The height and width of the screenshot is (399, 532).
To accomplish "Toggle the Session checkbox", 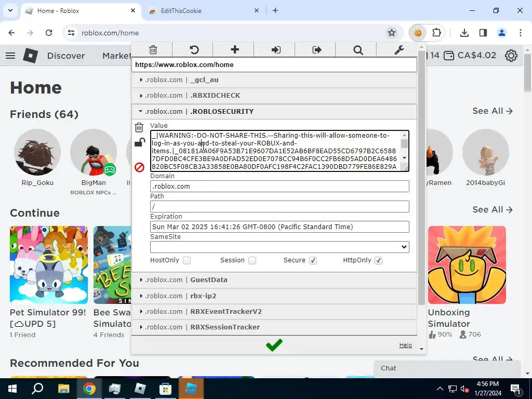I will tap(252, 260).
